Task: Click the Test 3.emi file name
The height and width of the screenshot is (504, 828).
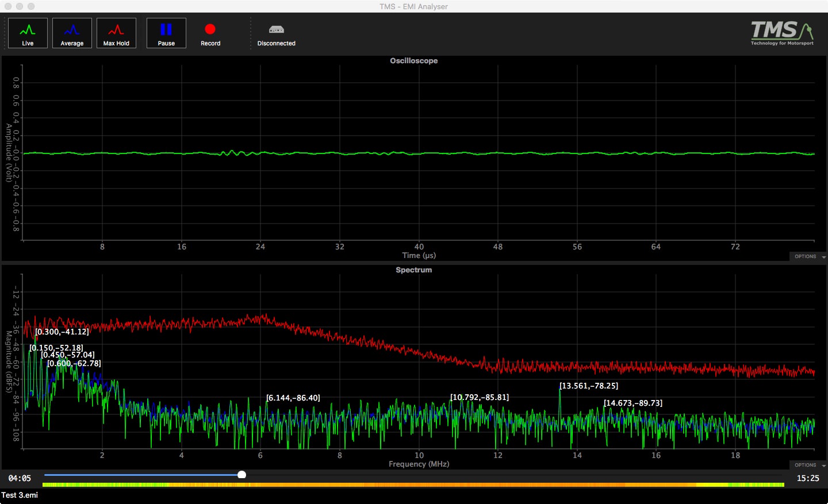Action: [20, 495]
